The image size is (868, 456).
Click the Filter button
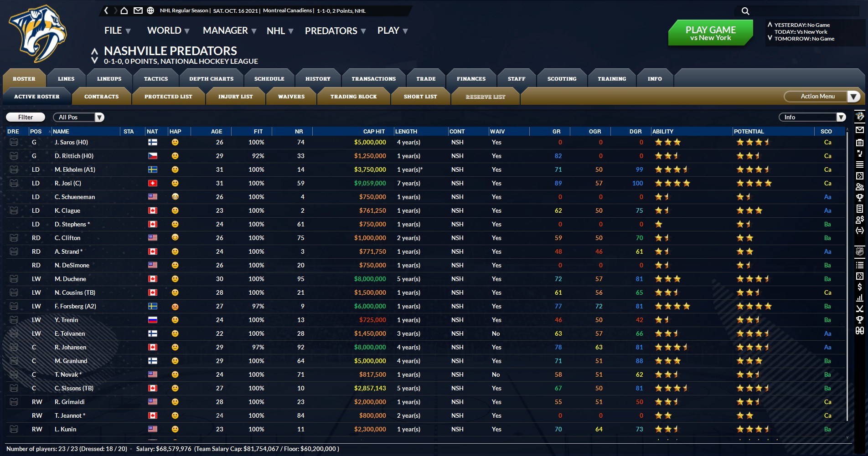pos(26,118)
